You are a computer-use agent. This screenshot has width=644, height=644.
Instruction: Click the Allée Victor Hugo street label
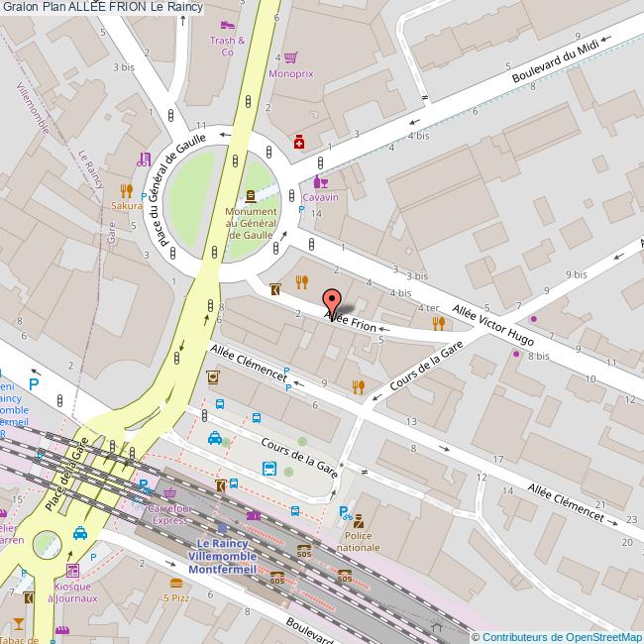click(x=492, y=326)
